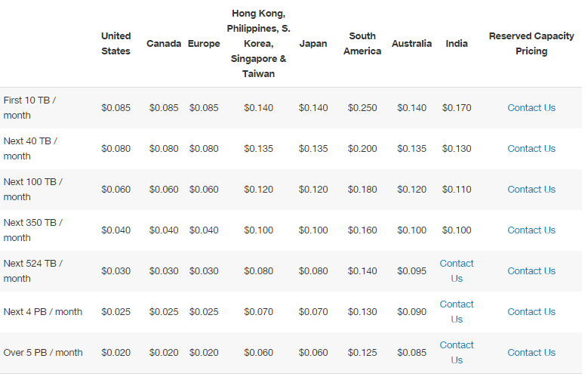Click Reserved Contact Us for Next 100 TB

tap(531, 190)
